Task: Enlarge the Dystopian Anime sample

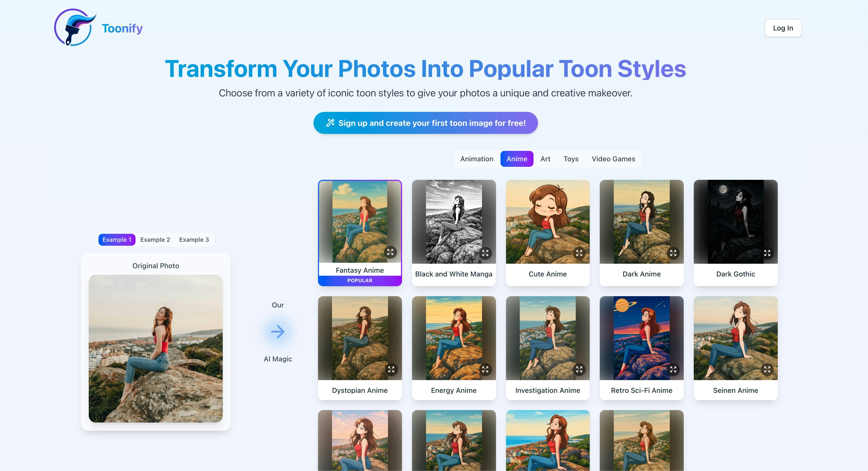Action: pyautogui.click(x=391, y=369)
